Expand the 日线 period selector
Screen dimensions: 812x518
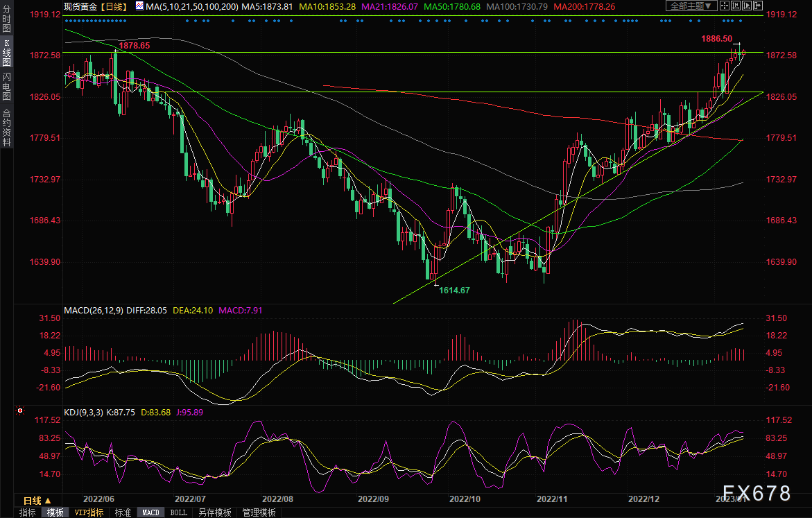tap(36, 501)
